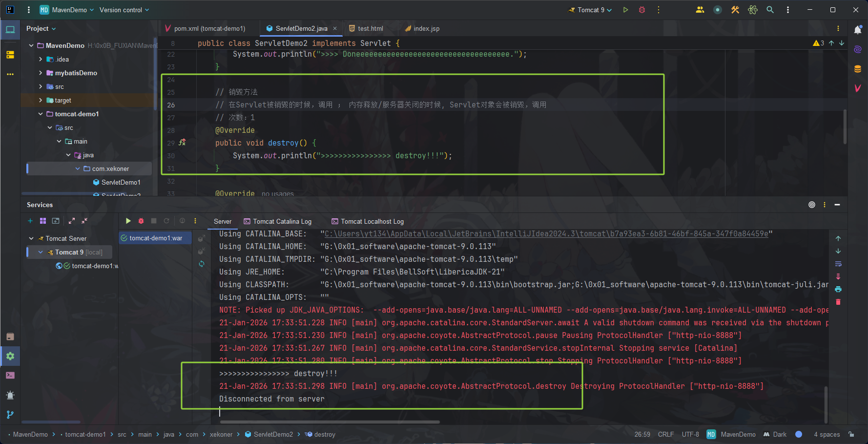
Task: Print console output via the printer icon
Action: click(x=838, y=289)
